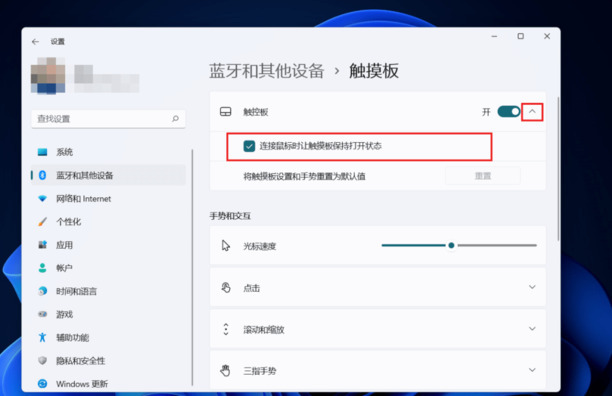
Task: Expand the 滚动和缩放 section
Action: pyautogui.click(x=377, y=329)
